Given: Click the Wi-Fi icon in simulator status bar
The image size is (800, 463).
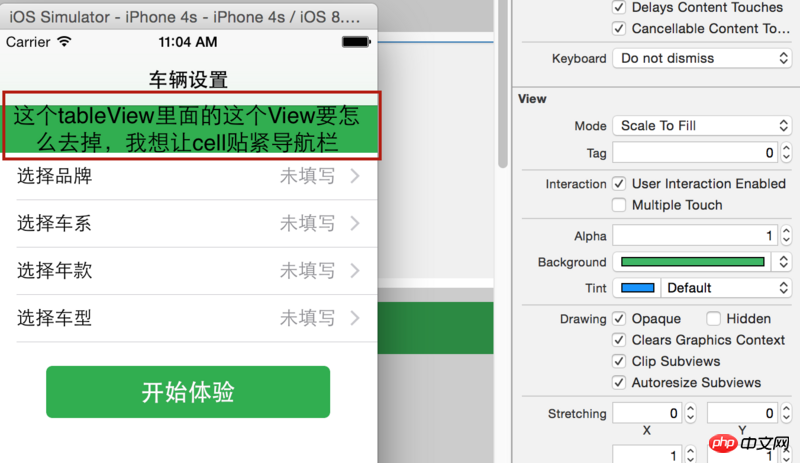Looking at the screenshot, I should (x=64, y=41).
